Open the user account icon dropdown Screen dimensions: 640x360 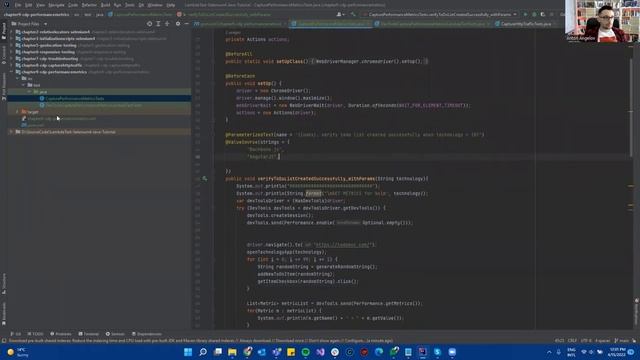tap(340, 14)
